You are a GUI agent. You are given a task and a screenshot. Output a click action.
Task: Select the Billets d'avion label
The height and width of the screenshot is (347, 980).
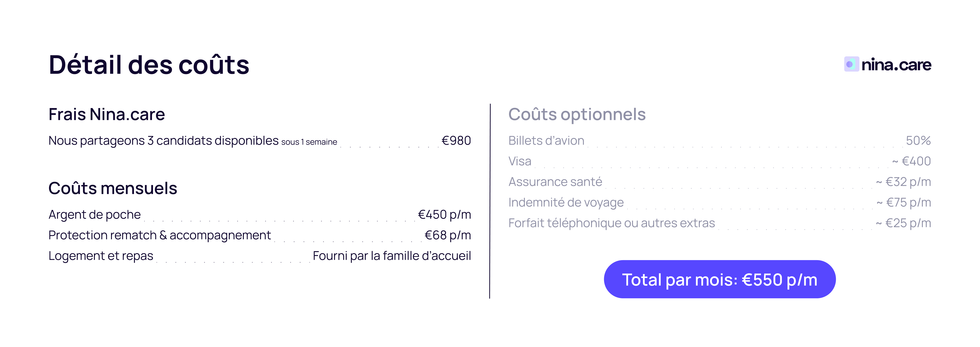point(546,141)
